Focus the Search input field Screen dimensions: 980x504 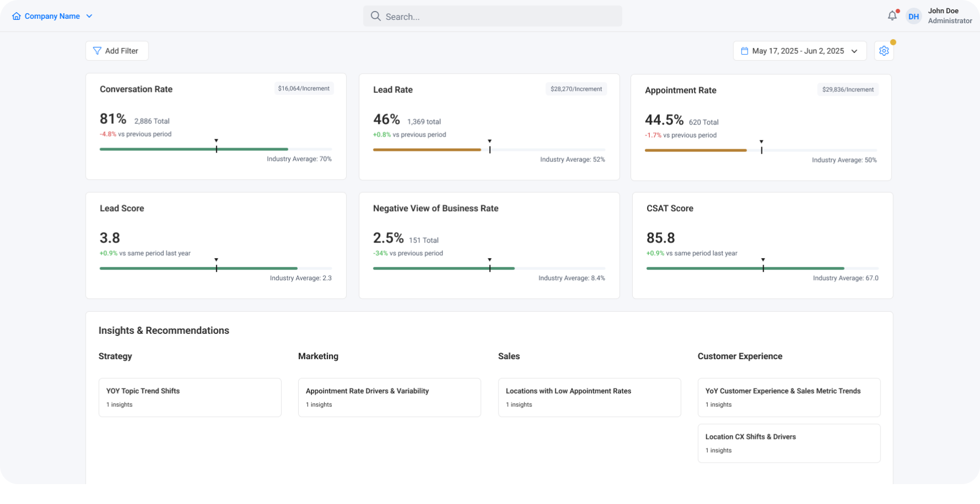492,16
